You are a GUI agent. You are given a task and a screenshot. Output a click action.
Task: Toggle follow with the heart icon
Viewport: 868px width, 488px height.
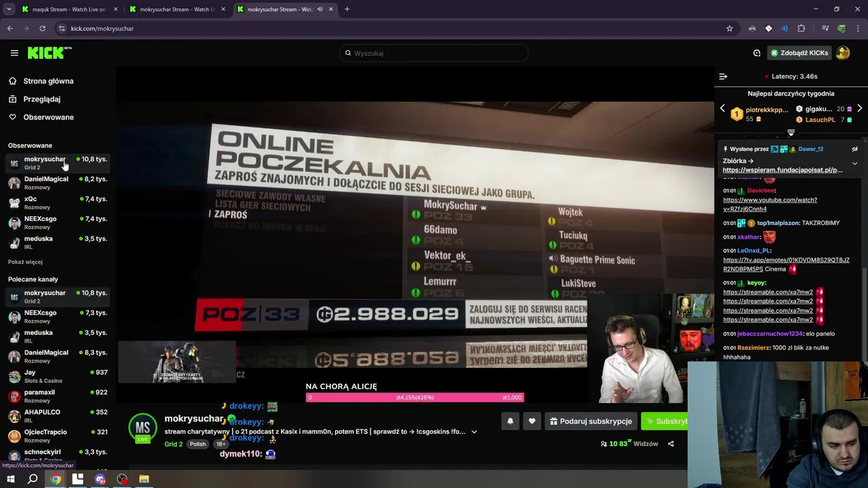click(x=532, y=422)
